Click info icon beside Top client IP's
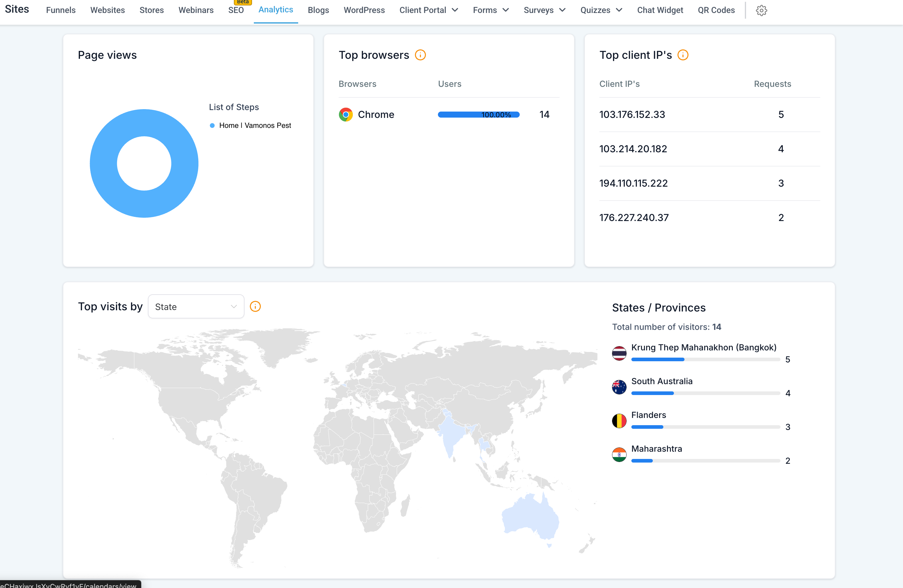The image size is (903, 588). pos(683,55)
